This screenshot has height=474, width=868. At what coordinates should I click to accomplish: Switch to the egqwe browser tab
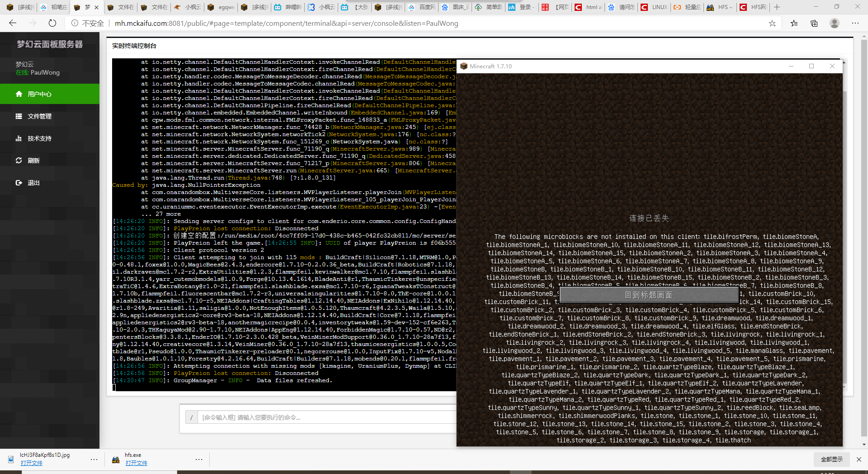pyautogui.click(x=222, y=7)
